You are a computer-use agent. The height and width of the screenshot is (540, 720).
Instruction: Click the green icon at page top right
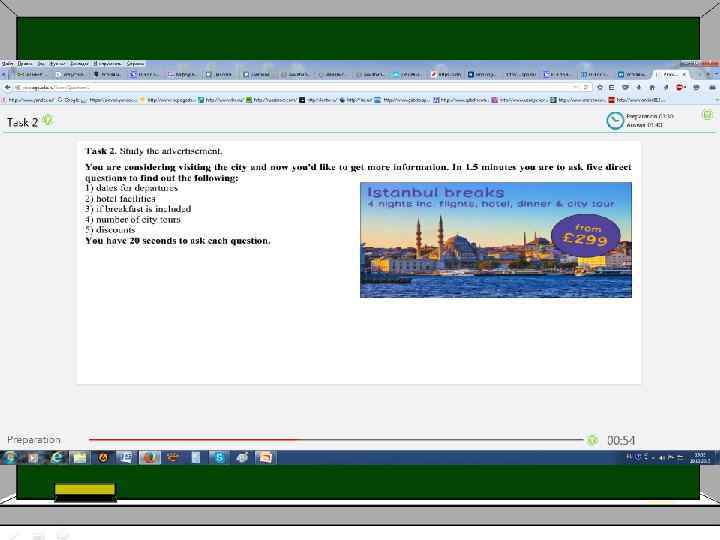pyautogui.click(x=707, y=114)
